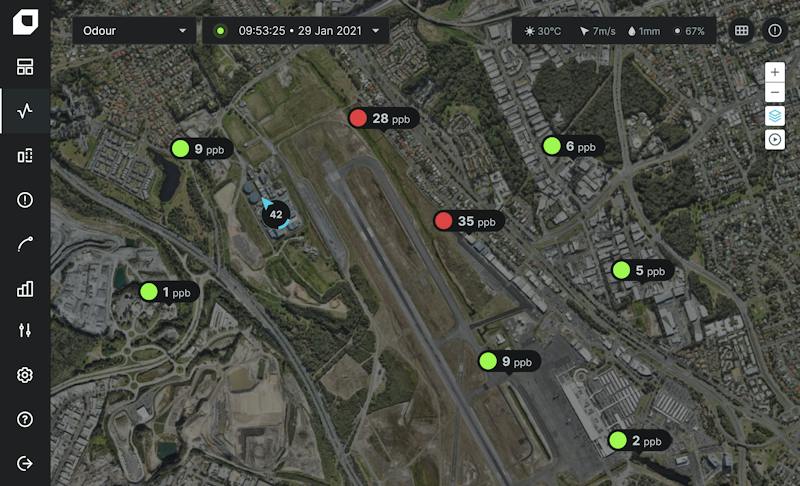Open the help question mark icon
The width and height of the screenshot is (800, 486).
(24, 419)
